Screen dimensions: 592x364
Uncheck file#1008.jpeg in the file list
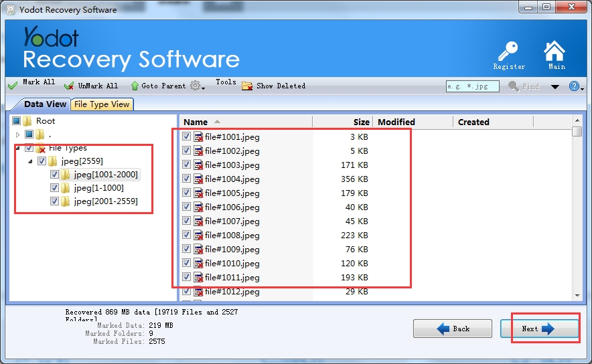(x=187, y=235)
